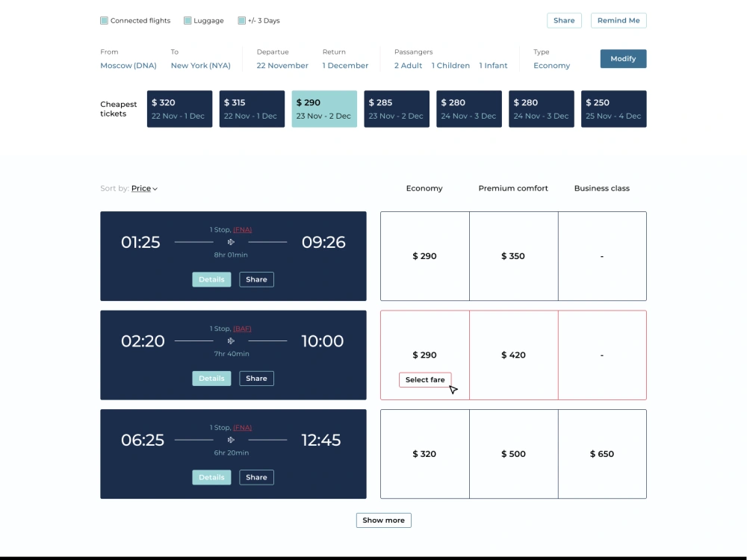
Task: Click the Remind Me button
Action: coord(619,20)
